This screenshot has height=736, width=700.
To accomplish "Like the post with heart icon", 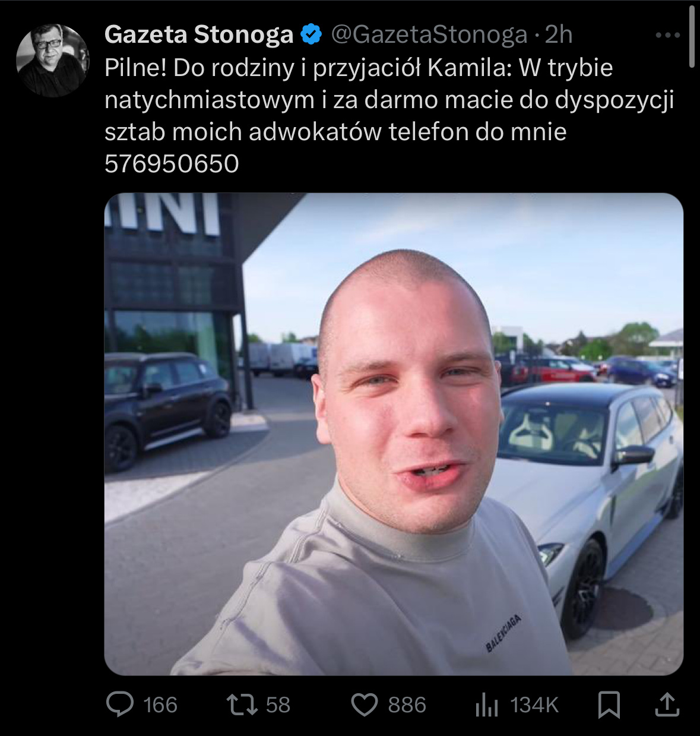I will tap(365, 705).
